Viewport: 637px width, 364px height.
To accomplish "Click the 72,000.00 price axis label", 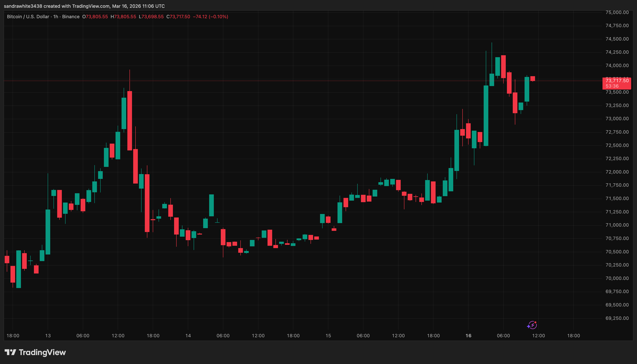I will pos(617,172).
